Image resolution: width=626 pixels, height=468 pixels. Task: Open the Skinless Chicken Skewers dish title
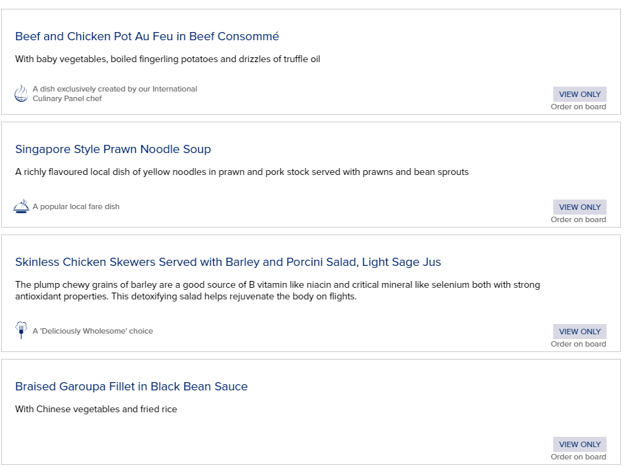tap(228, 262)
